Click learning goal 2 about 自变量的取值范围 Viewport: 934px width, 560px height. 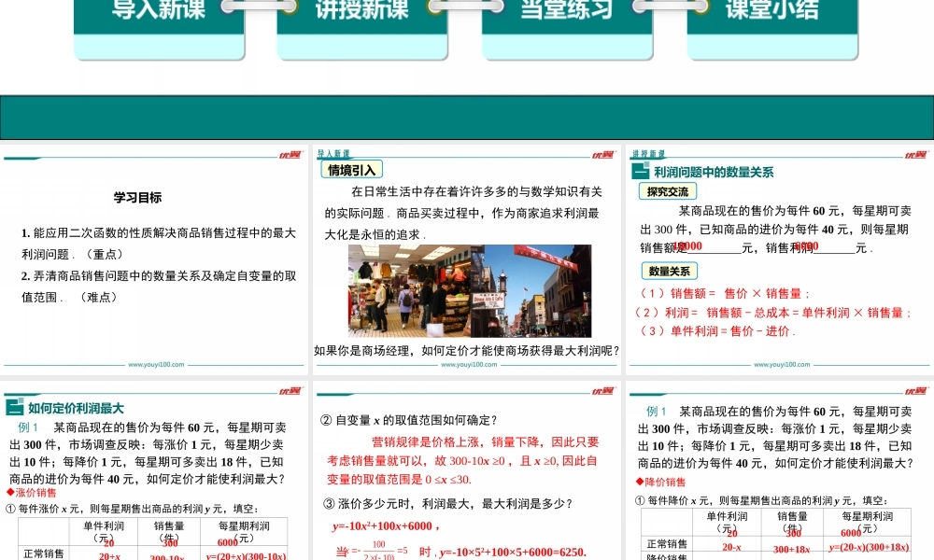coord(159,287)
